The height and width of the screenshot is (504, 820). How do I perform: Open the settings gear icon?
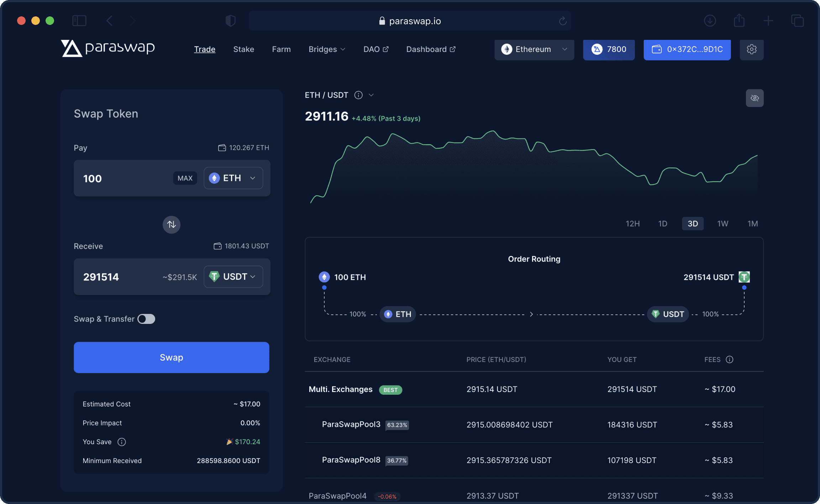751,49
